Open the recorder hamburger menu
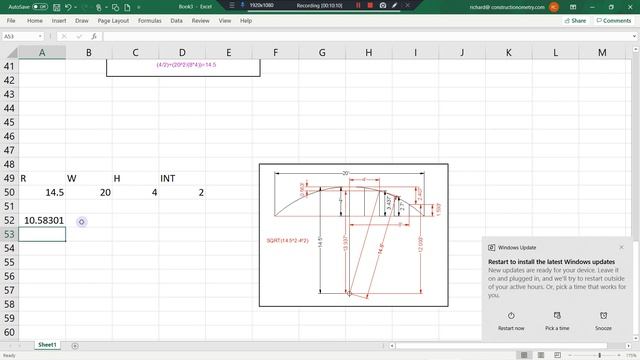Screen dimensions: 640x360 [232, 5]
